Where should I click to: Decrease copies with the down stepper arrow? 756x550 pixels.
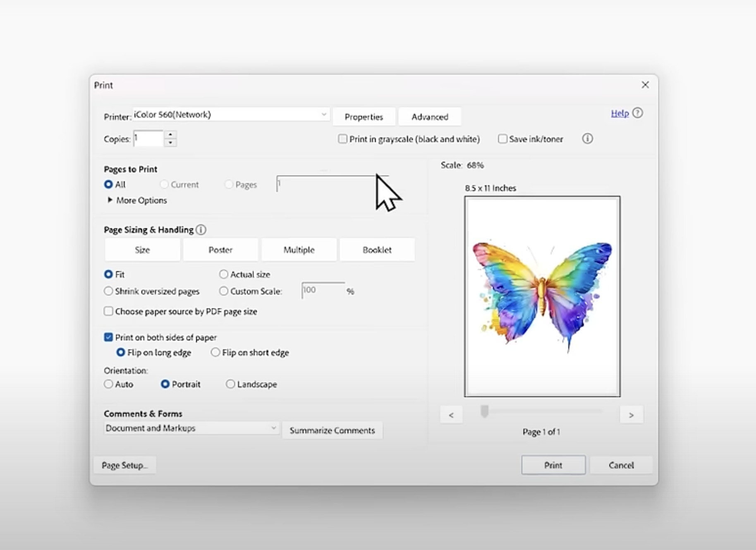170,143
